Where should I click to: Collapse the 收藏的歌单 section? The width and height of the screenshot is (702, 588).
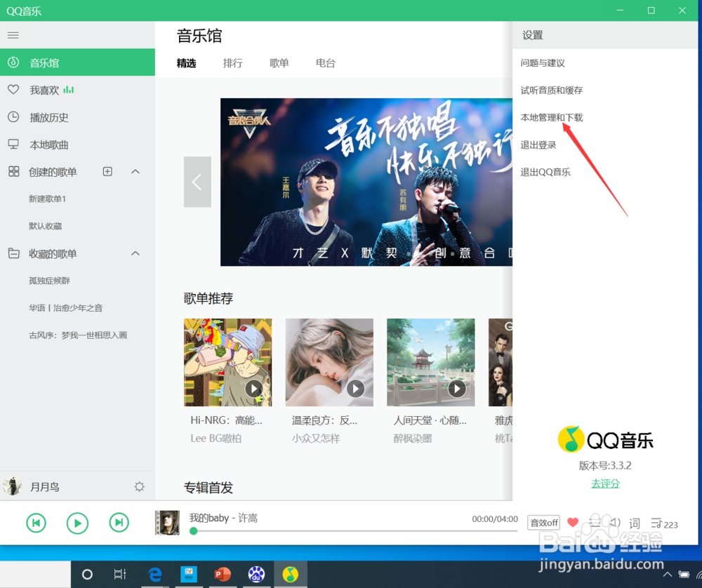[x=135, y=253]
